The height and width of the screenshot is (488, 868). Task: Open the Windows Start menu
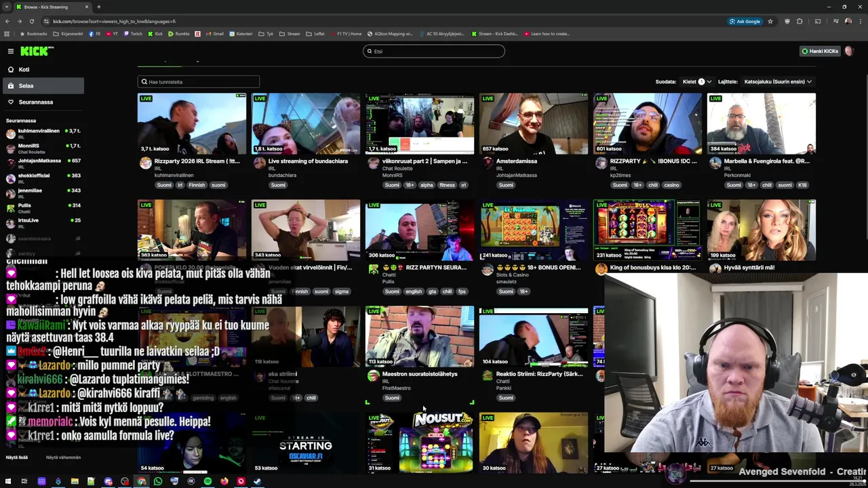pyautogui.click(x=7, y=481)
